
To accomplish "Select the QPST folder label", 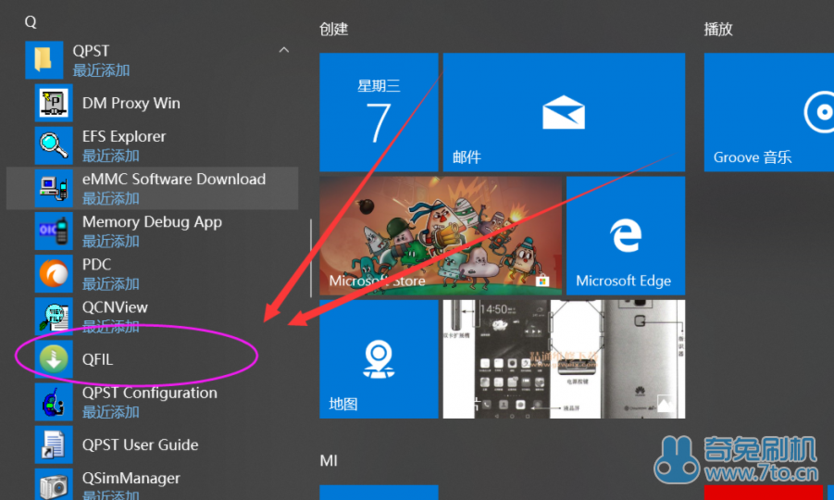I will [x=91, y=51].
